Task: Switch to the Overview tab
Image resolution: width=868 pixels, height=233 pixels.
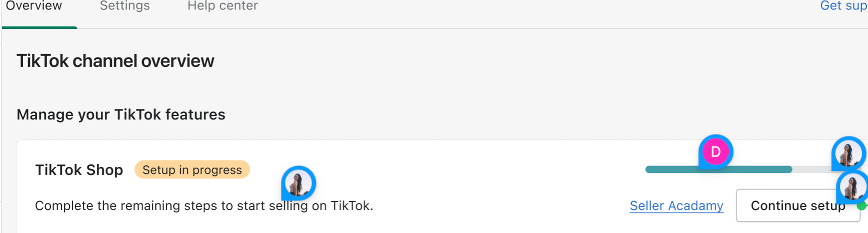Action: [34, 6]
